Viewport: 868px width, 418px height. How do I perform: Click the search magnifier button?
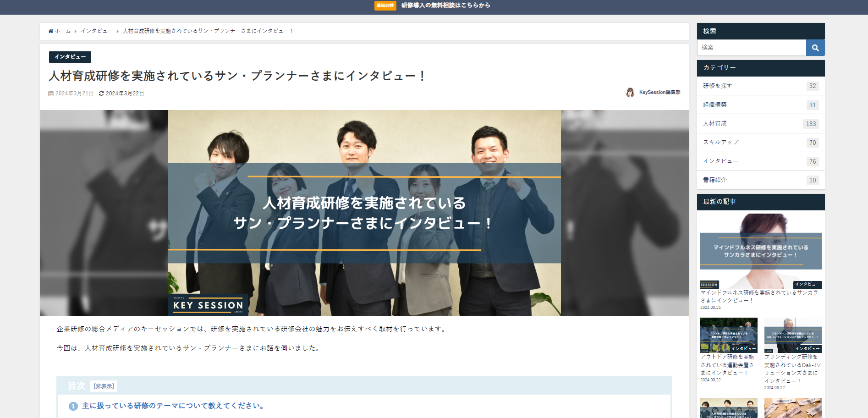(x=815, y=48)
